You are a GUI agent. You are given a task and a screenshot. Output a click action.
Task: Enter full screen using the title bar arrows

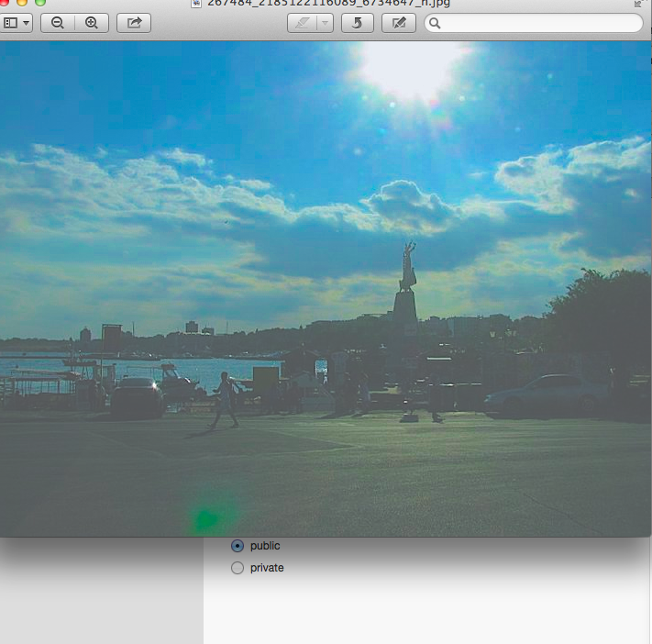[638, 3]
